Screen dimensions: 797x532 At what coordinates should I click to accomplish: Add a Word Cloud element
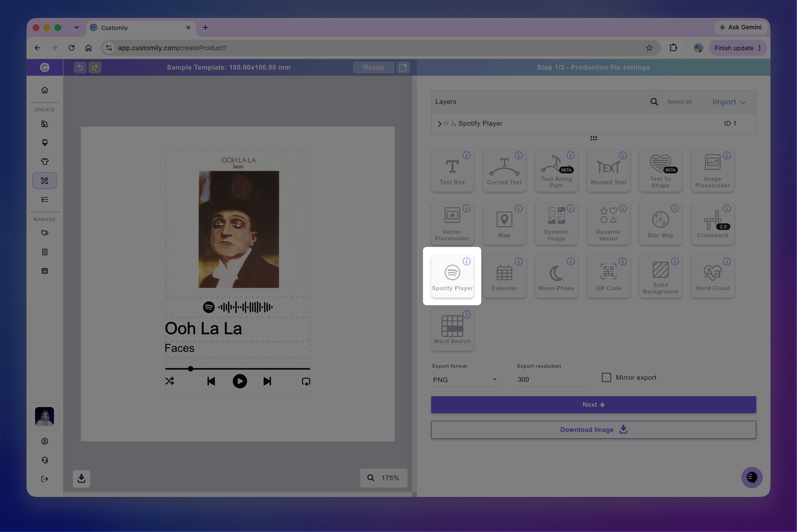(x=713, y=276)
